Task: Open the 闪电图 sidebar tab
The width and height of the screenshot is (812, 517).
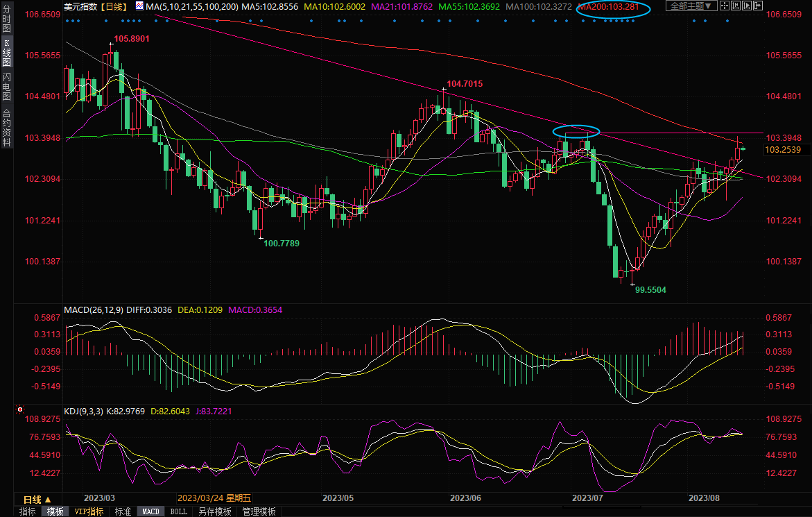Action: point(6,85)
